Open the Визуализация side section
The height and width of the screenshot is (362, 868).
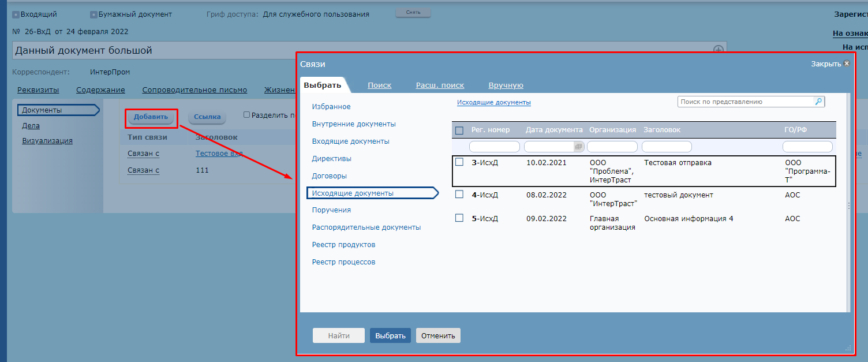point(47,140)
